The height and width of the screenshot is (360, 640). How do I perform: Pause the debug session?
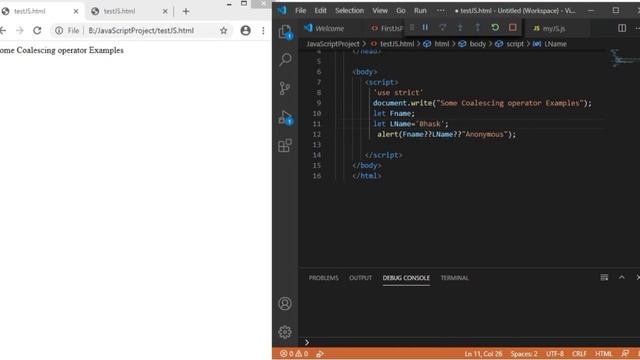425,27
